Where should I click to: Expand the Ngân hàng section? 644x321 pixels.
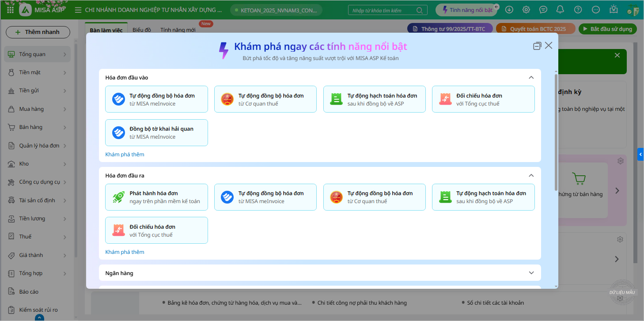click(531, 273)
